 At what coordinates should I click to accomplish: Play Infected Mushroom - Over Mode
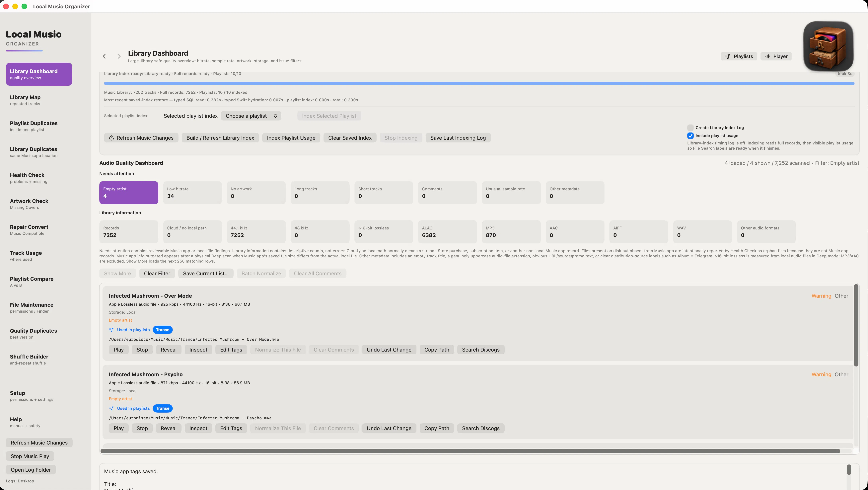click(x=119, y=350)
